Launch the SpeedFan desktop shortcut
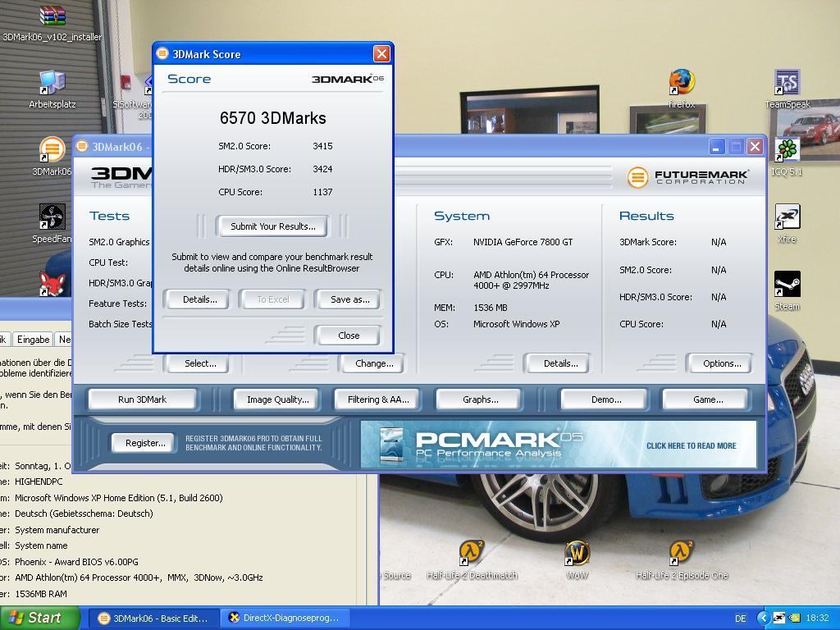The height and width of the screenshot is (630, 840). click(52, 217)
